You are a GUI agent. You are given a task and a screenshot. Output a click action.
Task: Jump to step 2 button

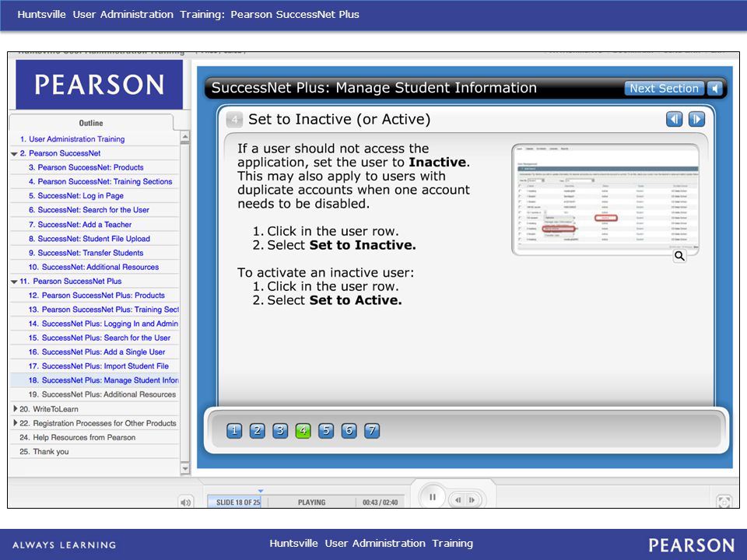[x=258, y=431]
